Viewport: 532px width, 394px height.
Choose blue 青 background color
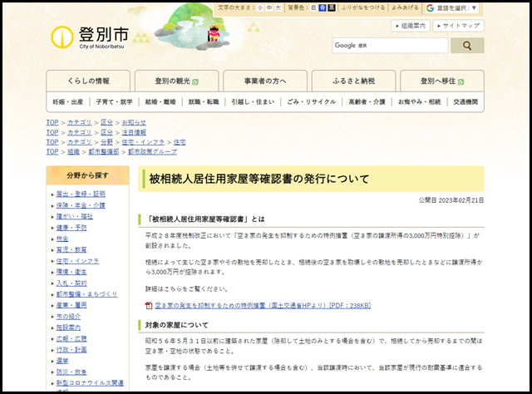[x=323, y=7]
